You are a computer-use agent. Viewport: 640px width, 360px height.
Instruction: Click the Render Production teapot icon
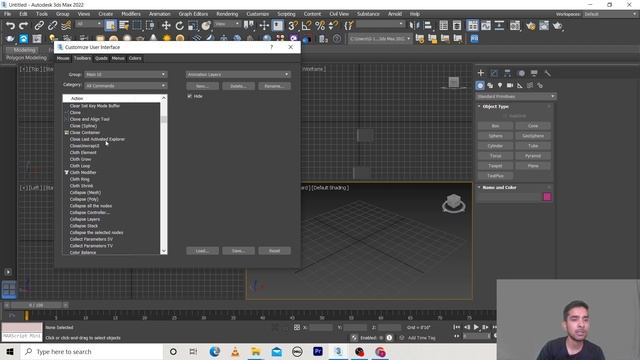tap(558, 26)
